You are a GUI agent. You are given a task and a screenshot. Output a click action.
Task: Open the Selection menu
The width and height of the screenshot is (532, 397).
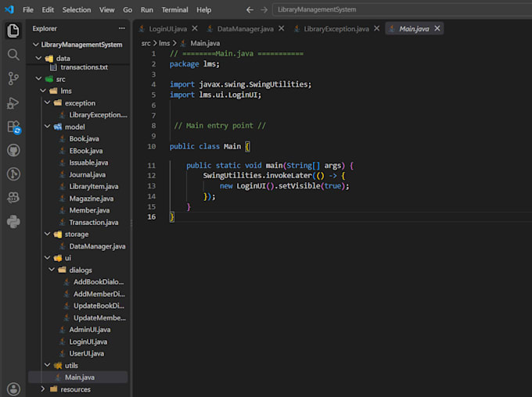77,10
